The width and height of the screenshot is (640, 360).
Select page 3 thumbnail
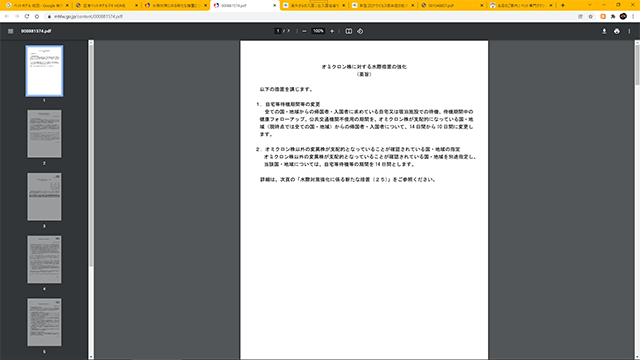coord(44,197)
